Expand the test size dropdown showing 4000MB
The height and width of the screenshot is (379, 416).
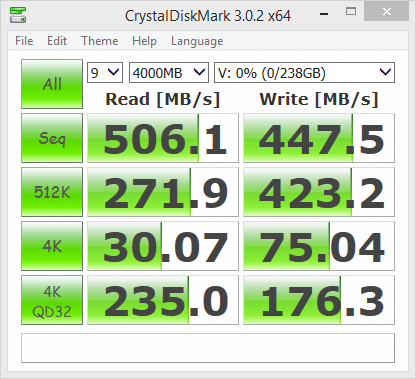point(169,72)
